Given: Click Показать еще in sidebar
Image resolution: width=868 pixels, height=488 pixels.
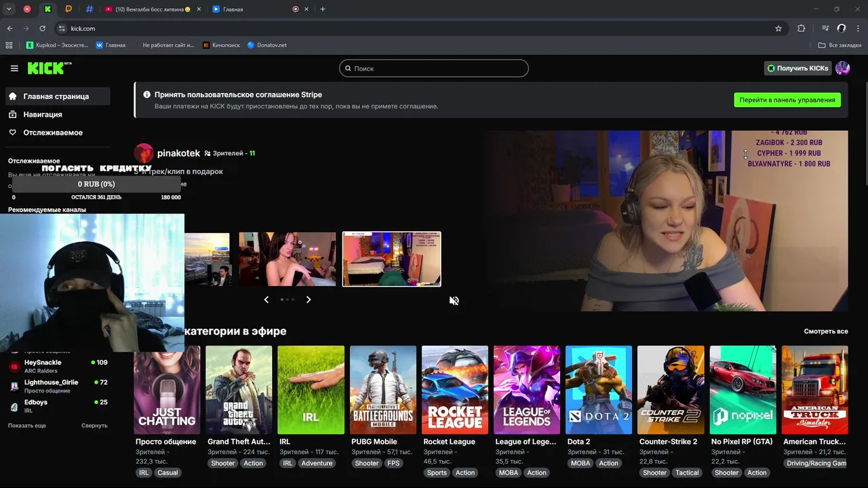Looking at the screenshot, I should [x=27, y=426].
